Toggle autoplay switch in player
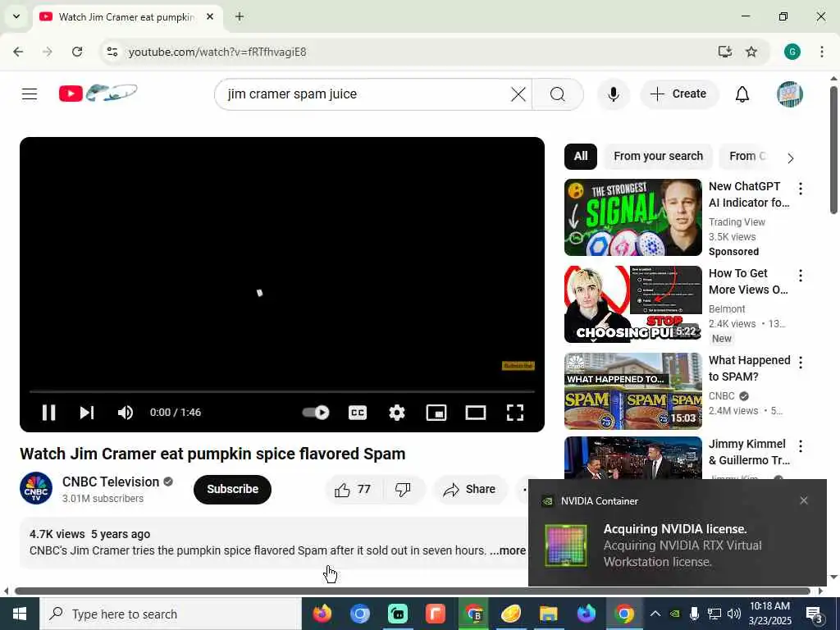Viewport: 840px width, 630px height. point(316,413)
